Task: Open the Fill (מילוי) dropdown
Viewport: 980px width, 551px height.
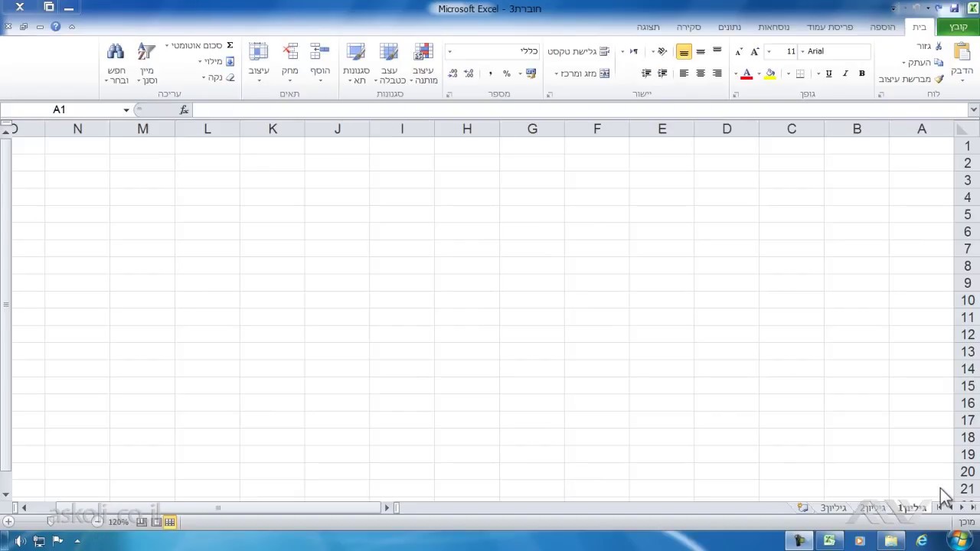Action: pos(215,61)
